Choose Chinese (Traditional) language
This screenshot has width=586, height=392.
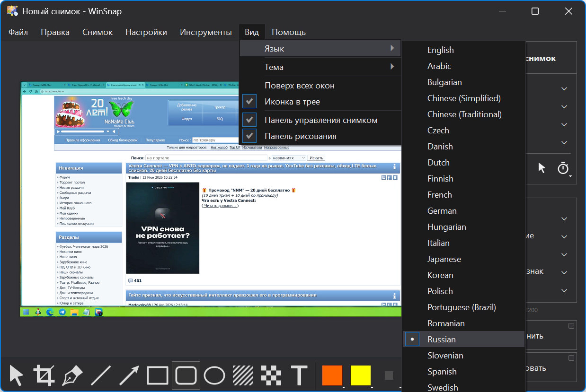[x=463, y=114]
